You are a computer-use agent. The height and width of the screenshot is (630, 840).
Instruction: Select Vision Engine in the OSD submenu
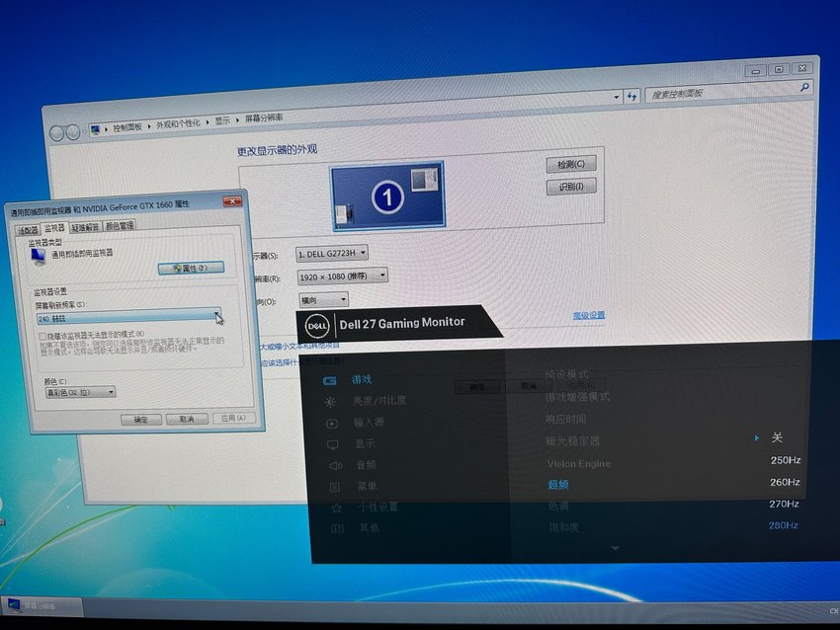(x=578, y=463)
